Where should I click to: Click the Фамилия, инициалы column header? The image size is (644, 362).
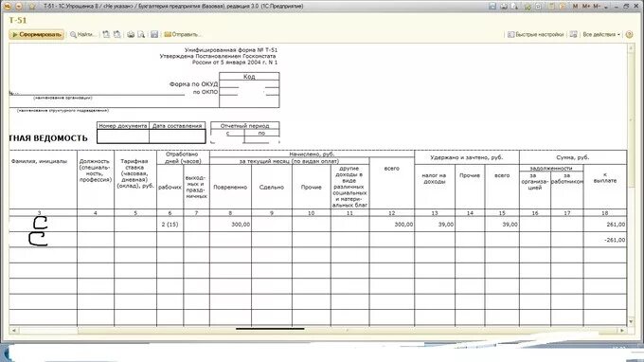click(x=44, y=179)
